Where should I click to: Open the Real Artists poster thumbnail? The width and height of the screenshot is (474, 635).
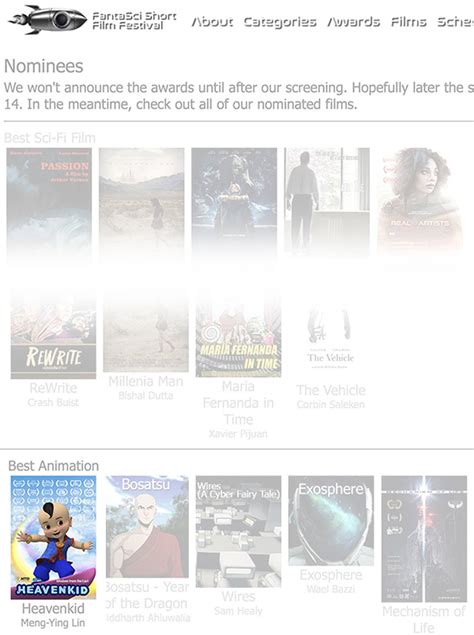tap(420, 200)
